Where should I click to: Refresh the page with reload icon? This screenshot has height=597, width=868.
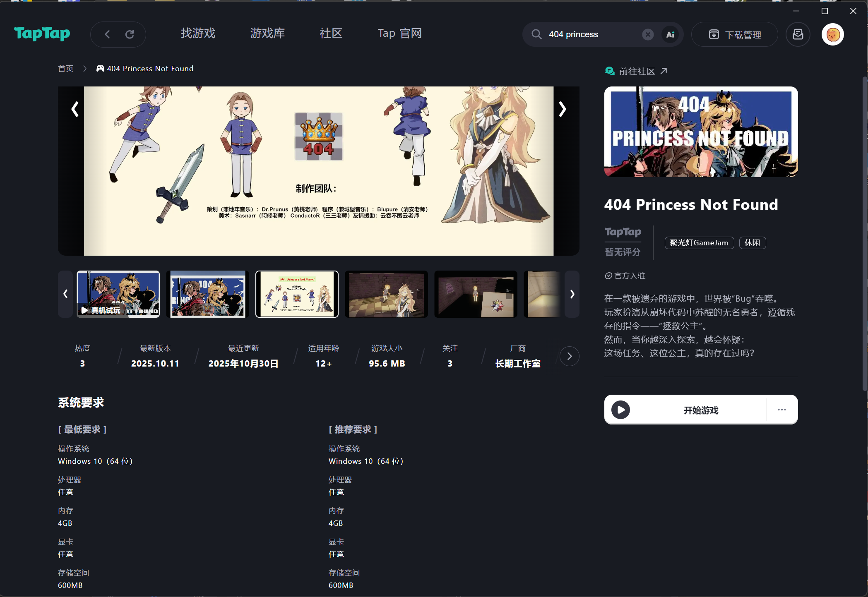pyautogui.click(x=130, y=34)
